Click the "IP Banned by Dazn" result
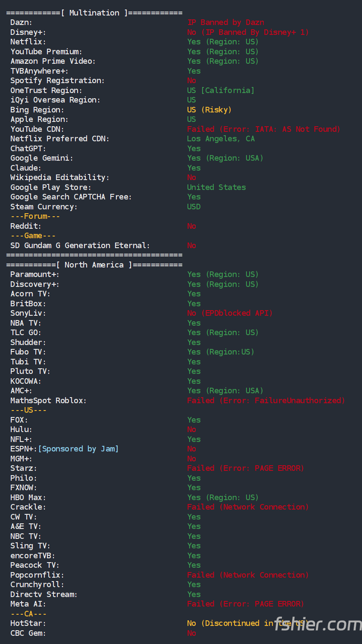 pyautogui.click(x=225, y=22)
